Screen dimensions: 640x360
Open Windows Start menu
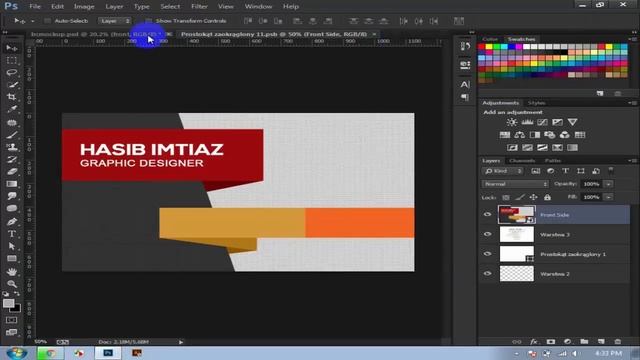[17, 353]
